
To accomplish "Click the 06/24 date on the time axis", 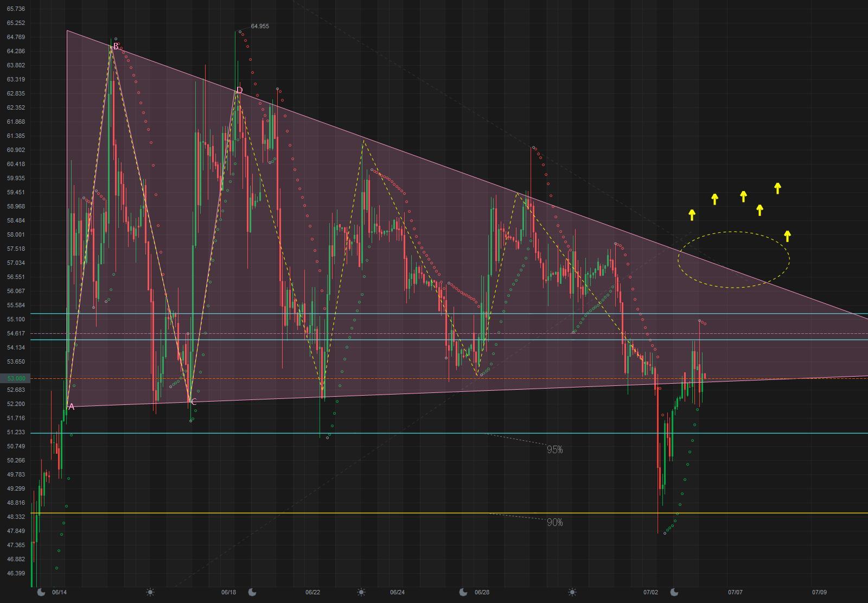I will [397, 592].
